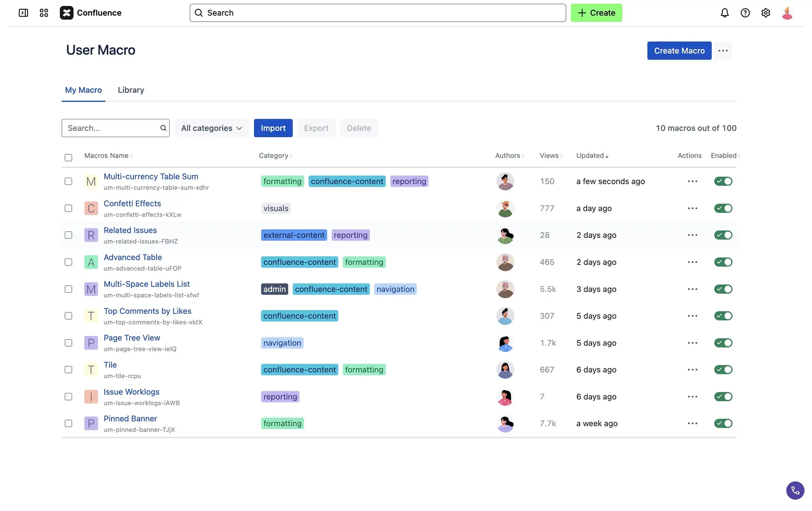The height and width of the screenshot is (511, 812).
Task: Open the notifications bell
Action: click(724, 13)
